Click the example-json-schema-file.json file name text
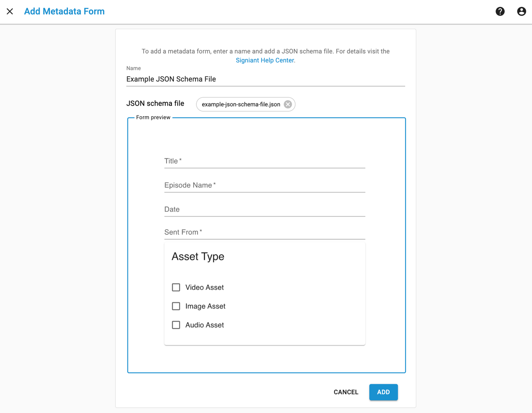 (241, 104)
